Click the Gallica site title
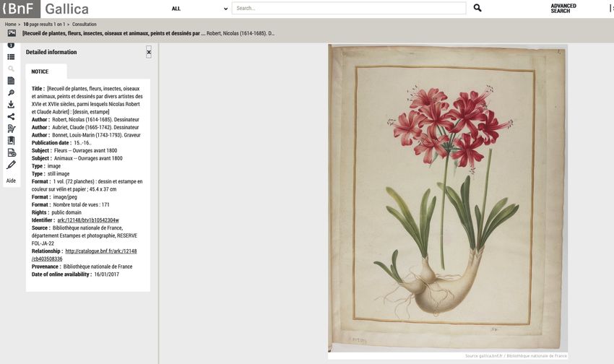The width and height of the screenshot is (614, 364). click(x=66, y=9)
